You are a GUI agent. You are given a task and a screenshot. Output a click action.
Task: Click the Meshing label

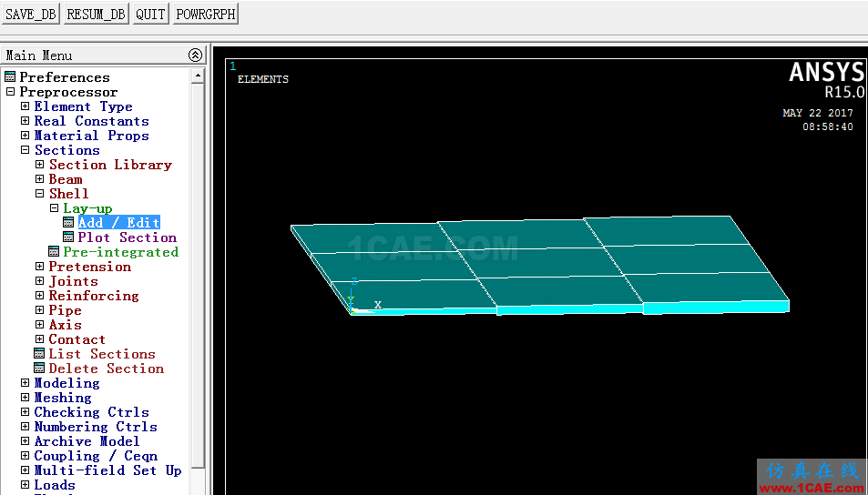(63, 398)
